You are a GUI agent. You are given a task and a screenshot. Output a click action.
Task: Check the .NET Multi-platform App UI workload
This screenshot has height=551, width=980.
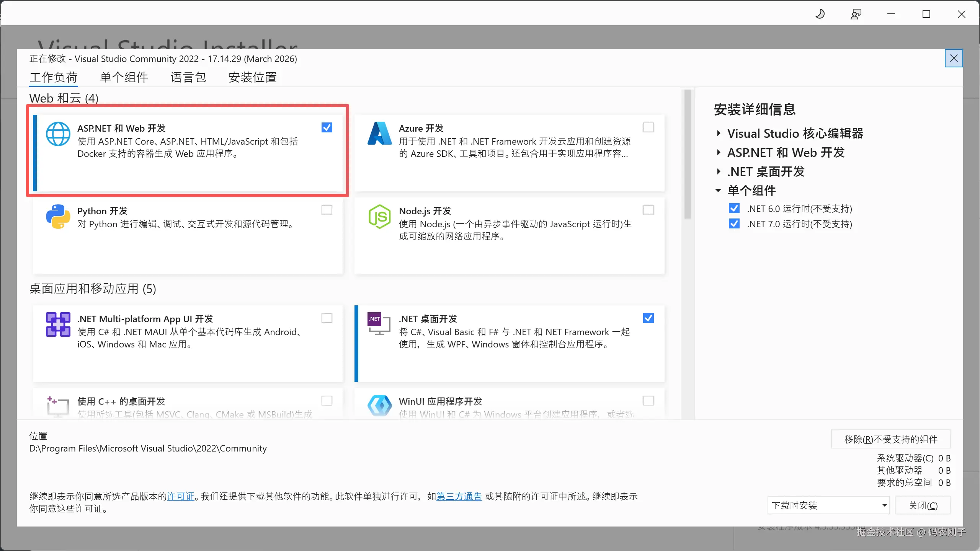coord(327,318)
